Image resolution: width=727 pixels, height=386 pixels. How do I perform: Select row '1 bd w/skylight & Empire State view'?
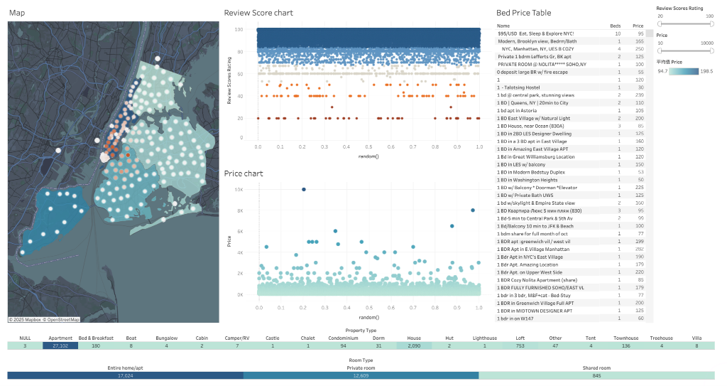[x=570, y=203]
